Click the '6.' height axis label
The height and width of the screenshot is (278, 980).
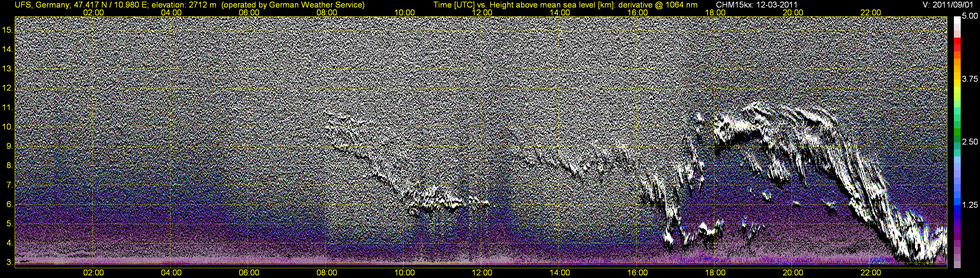click(x=9, y=204)
